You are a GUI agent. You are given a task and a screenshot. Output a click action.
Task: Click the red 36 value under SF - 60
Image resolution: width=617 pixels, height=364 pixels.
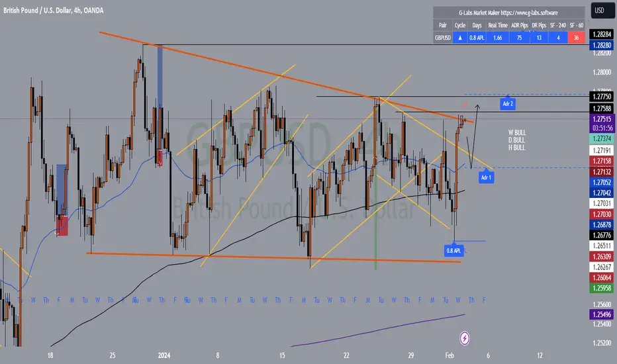577,38
